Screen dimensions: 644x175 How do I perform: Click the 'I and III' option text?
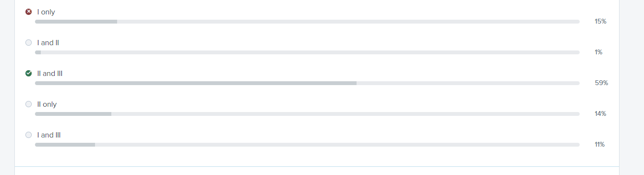[x=49, y=135]
